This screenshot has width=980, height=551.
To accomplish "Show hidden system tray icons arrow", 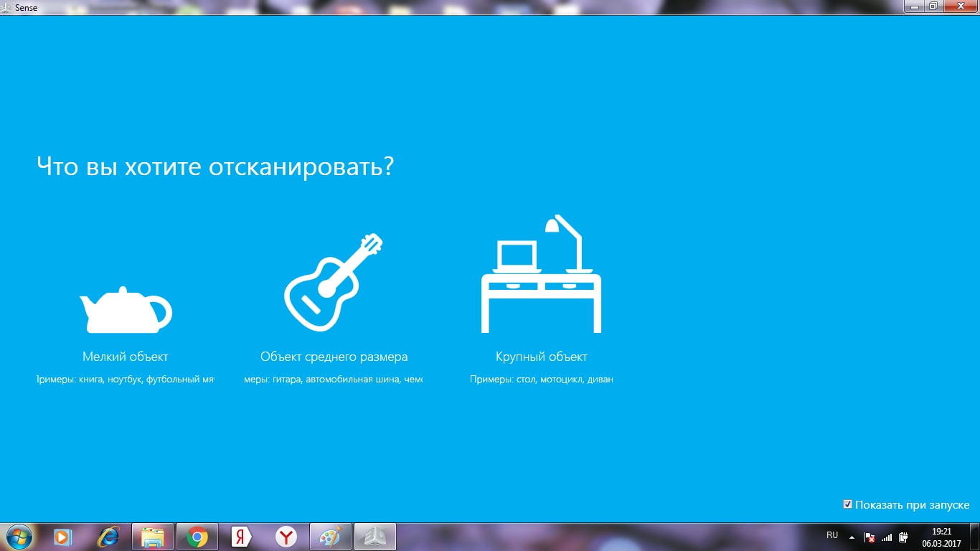I will [x=852, y=537].
